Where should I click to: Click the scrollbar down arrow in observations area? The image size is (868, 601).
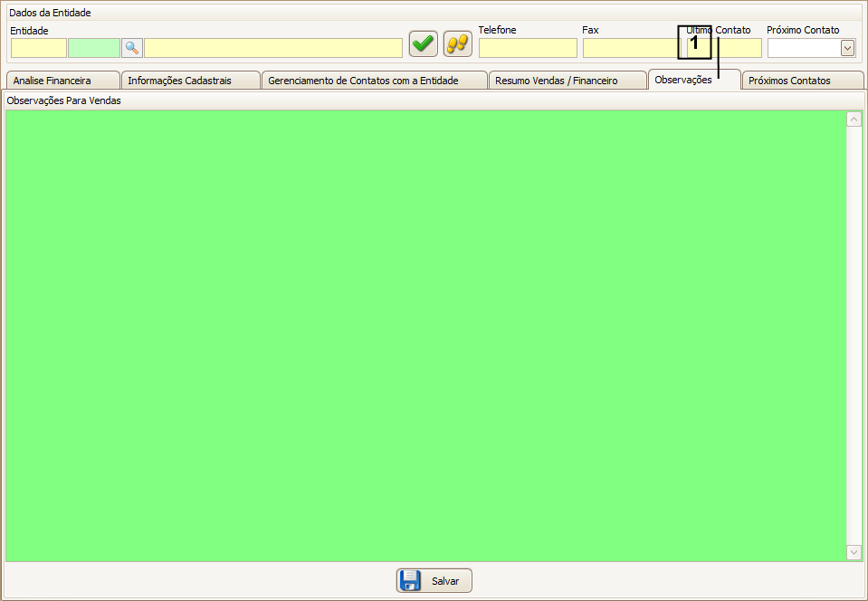854,552
